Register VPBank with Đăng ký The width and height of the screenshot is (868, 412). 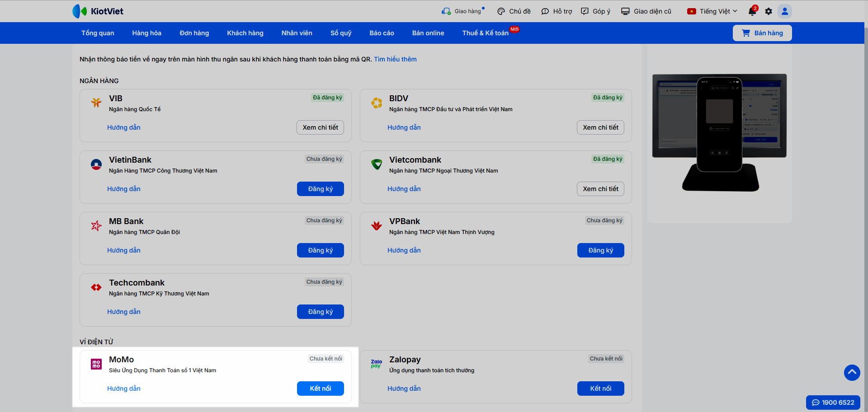(601, 250)
